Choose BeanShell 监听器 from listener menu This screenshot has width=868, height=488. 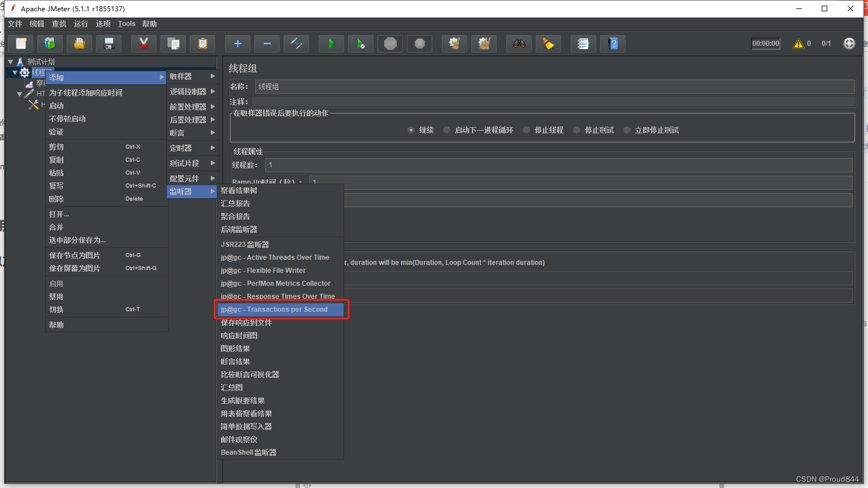point(281,452)
